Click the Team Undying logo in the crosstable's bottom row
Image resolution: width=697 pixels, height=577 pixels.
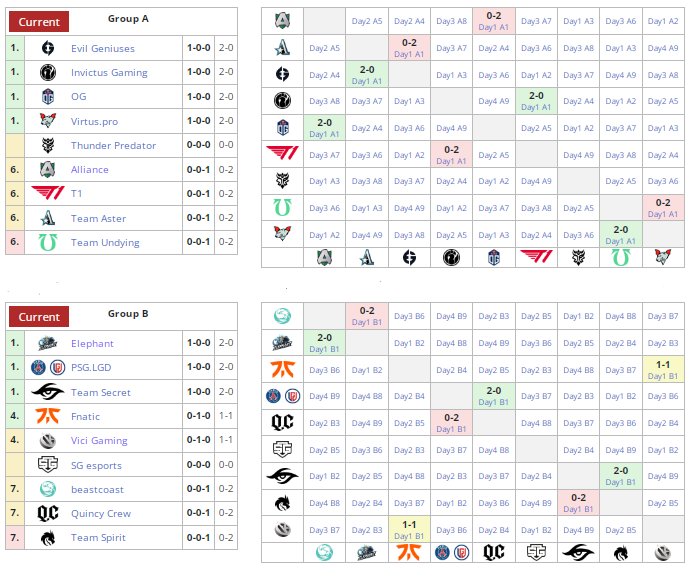tap(621, 257)
